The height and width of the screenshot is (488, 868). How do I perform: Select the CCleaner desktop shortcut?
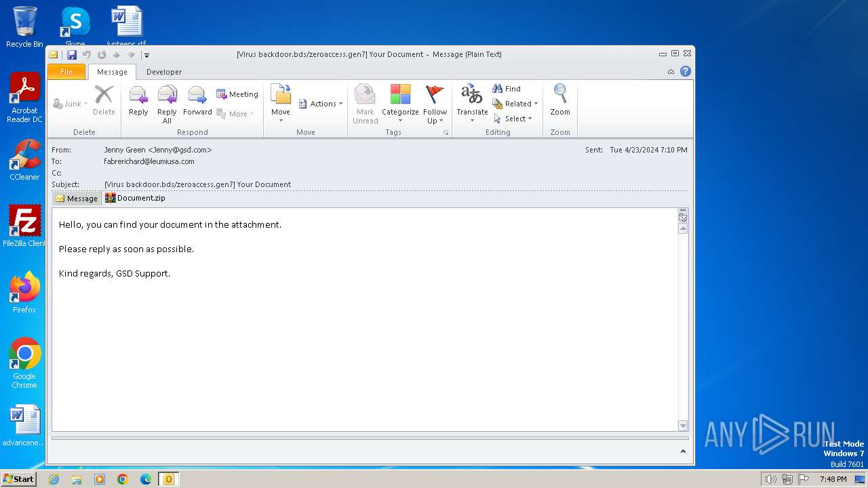[x=24, y=161]
